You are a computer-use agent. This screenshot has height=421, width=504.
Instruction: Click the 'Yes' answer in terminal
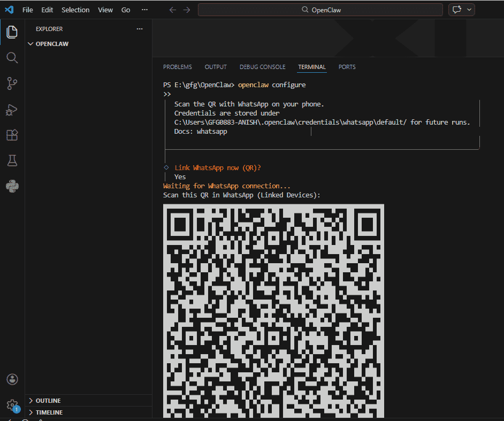[180, 177]
